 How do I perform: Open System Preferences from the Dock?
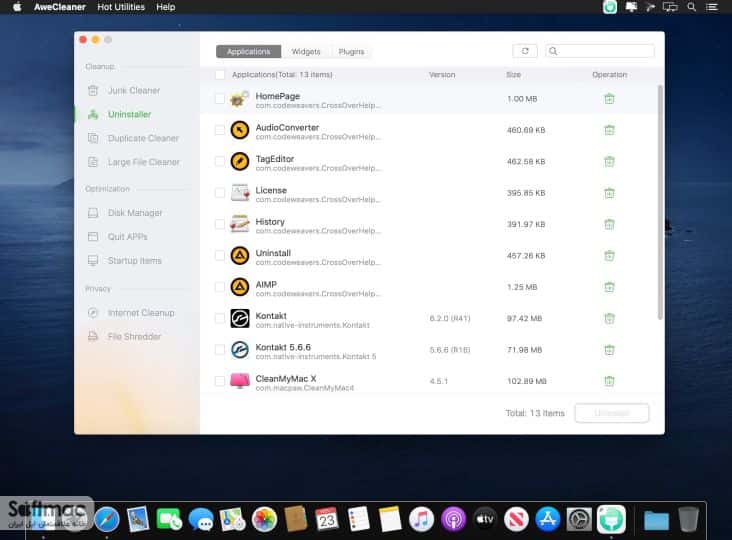click(x=579, y=519)
